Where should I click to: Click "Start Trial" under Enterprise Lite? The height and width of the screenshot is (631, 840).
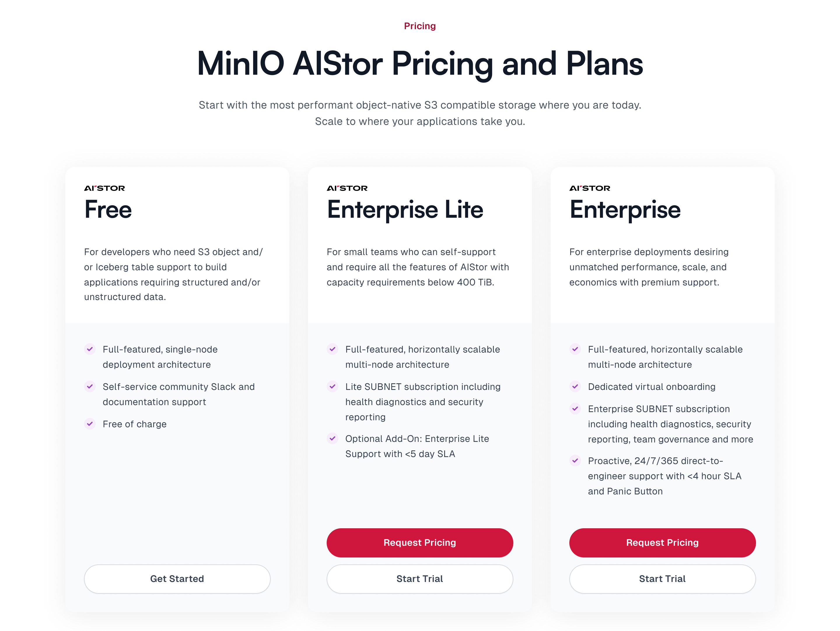[420, 578]
